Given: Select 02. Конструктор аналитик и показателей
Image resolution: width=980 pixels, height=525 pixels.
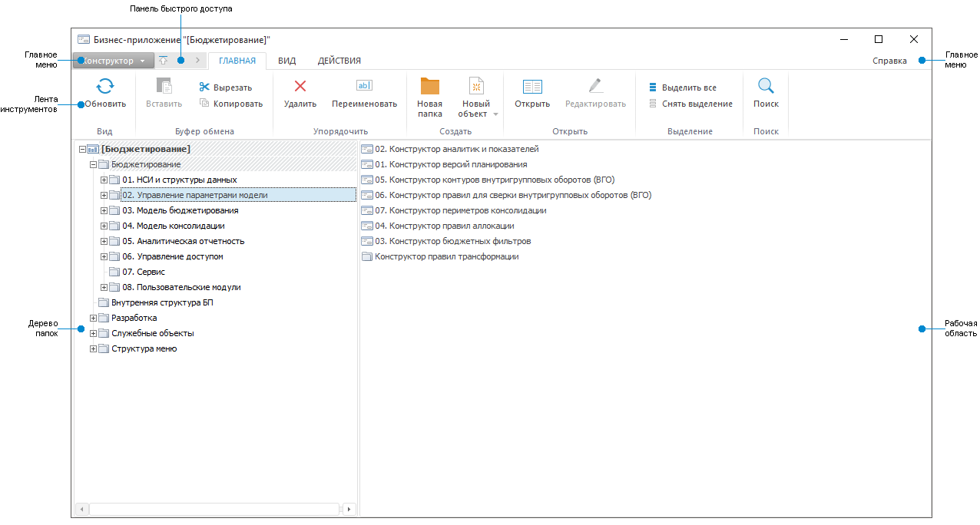Looking at the screenshot, I should (x=457, y=149).
